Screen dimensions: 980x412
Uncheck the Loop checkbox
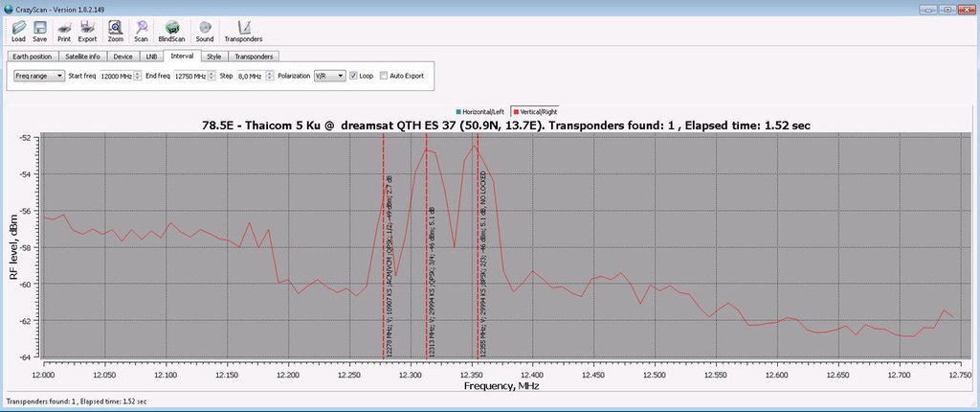pyautogui.click(x=354, y=75)
